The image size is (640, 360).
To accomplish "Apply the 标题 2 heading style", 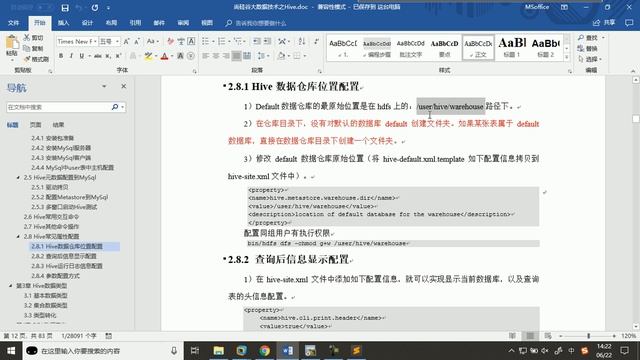I will click(x=546, y=47).
